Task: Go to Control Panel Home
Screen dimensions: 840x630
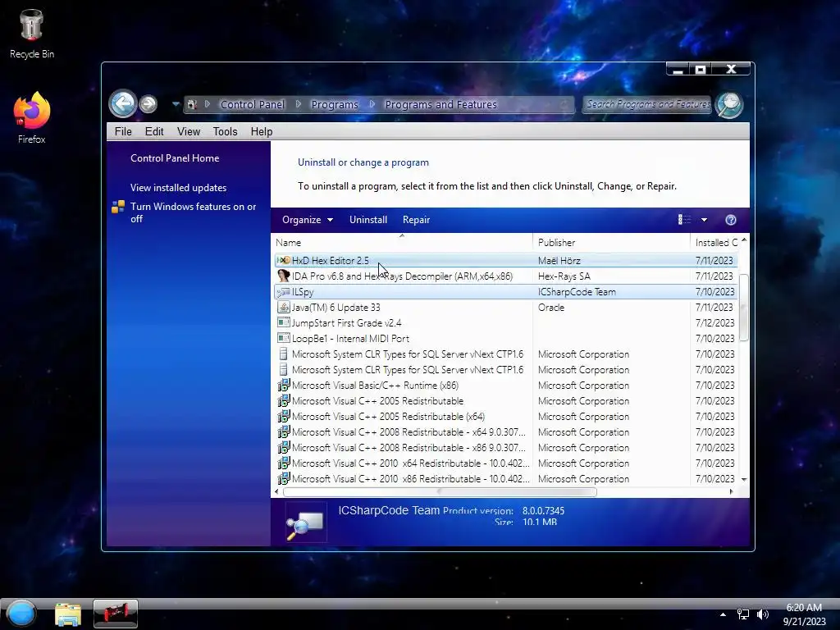Action: click(175, 158)
